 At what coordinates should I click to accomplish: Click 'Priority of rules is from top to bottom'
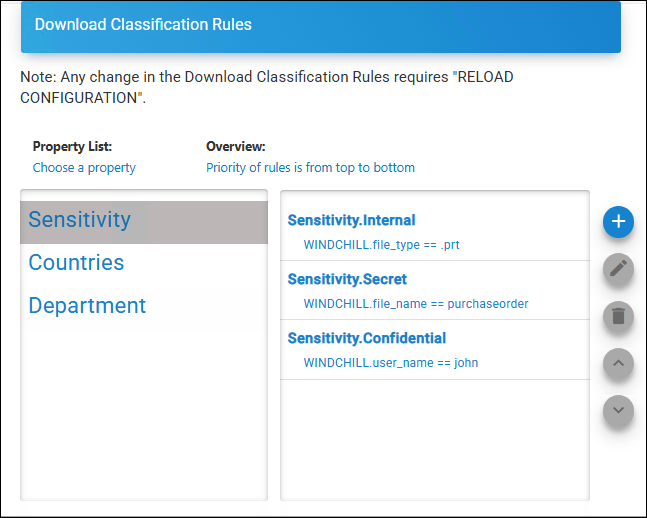click(310, 168)
